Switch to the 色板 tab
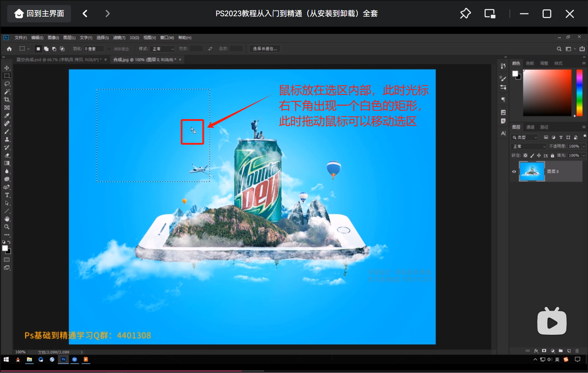588x373 pixels. click(x=530, y=63)
